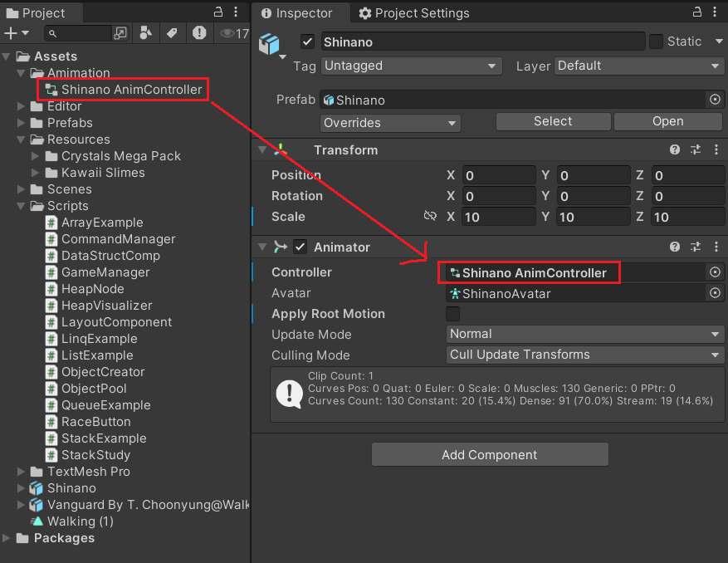Image resolution: width=728 pixels, height=563 pixels.
Task: Select the StackStudy script icon
Action: [51, 455]
